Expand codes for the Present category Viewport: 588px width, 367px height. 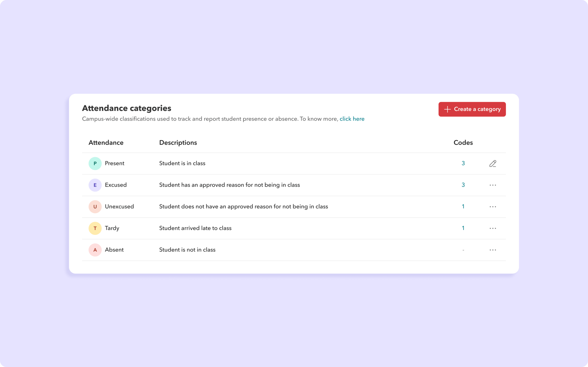point(463,163)
